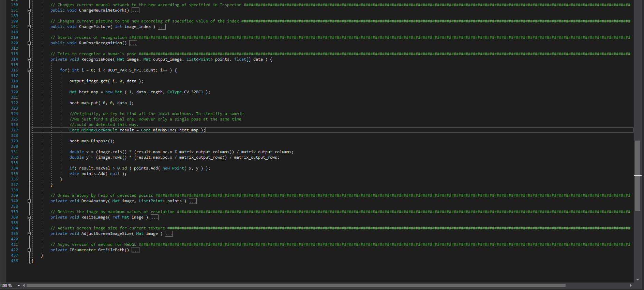The image size is (644, 290).
Task: Click the horizontal scrollbar right arrow
Action: point(631,286)
